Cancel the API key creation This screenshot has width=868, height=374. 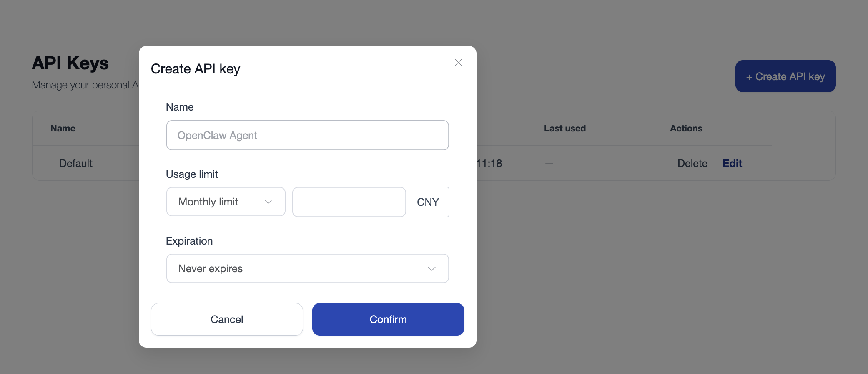(x=227, y=319)
